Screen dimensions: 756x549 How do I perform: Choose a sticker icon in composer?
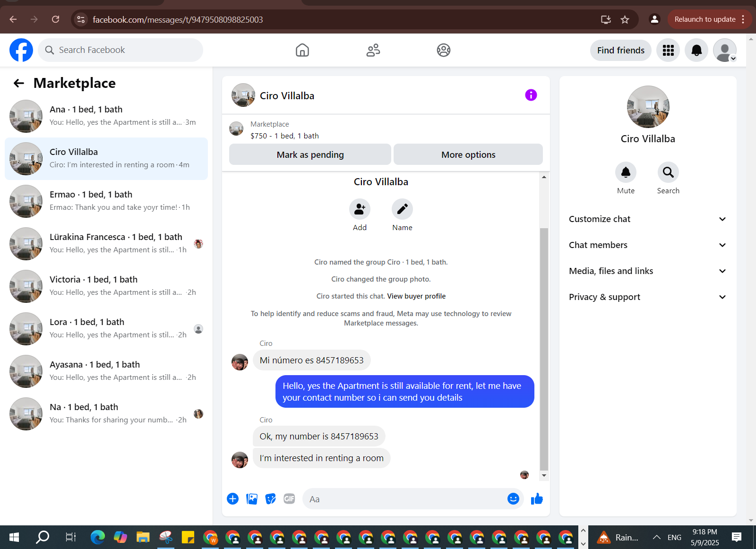click(271, 499)
